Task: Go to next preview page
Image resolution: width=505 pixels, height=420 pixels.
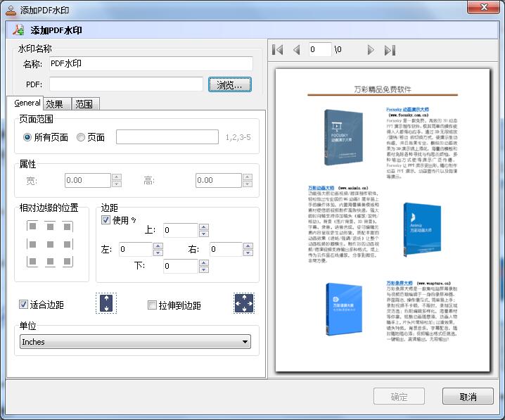Action: pyautogui.click(x=371, y=50)
